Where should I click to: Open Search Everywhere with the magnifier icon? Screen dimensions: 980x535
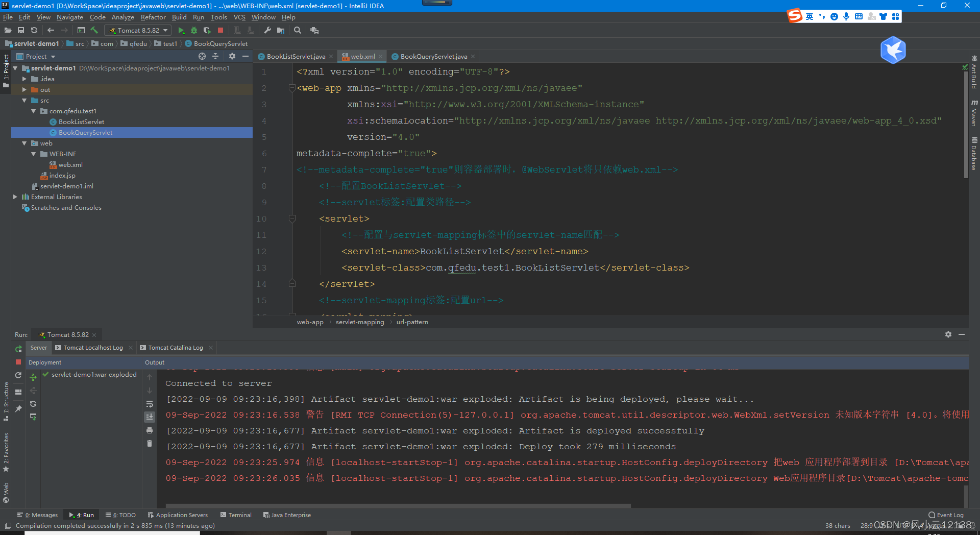298,30
